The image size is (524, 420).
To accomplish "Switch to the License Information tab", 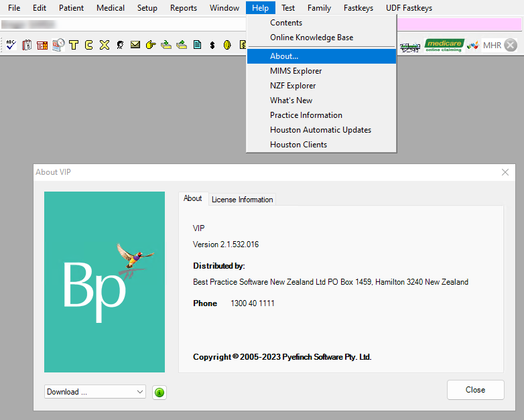I will point(243,200).
